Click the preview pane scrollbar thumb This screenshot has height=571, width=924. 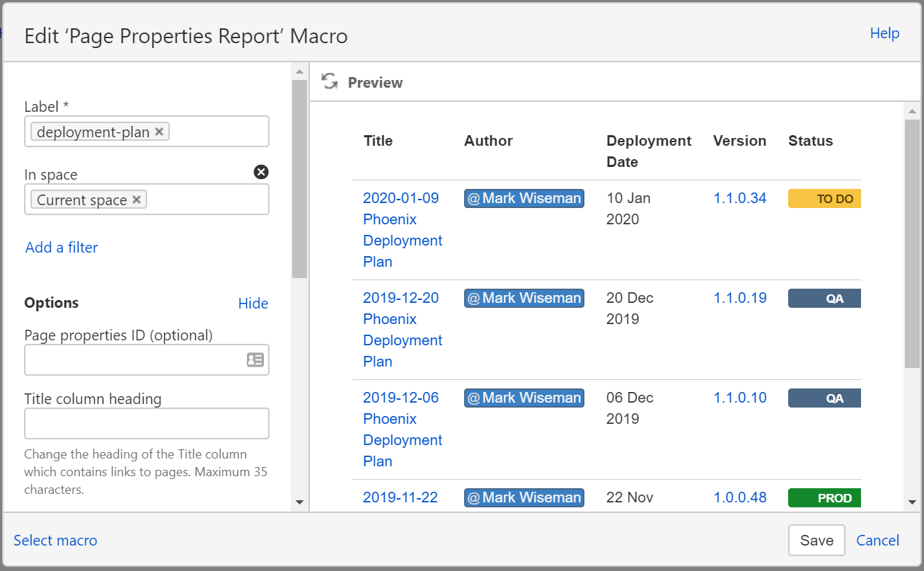click(x=912, y=243)
